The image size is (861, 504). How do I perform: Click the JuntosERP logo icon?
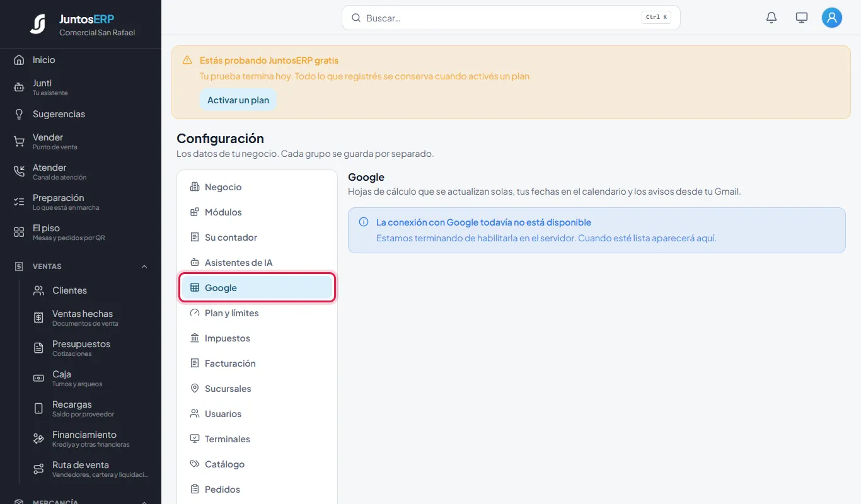pyautogui.click(x=38, y=24)
